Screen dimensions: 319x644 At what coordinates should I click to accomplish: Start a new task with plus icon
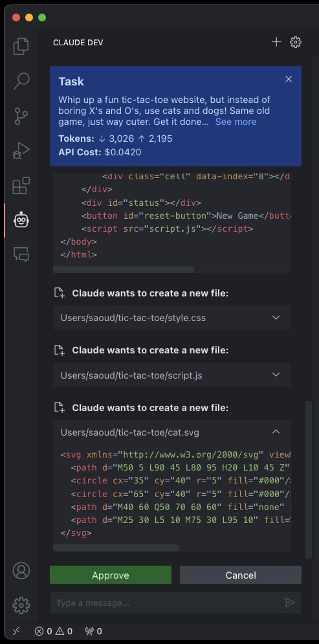[x=276, y=42]
